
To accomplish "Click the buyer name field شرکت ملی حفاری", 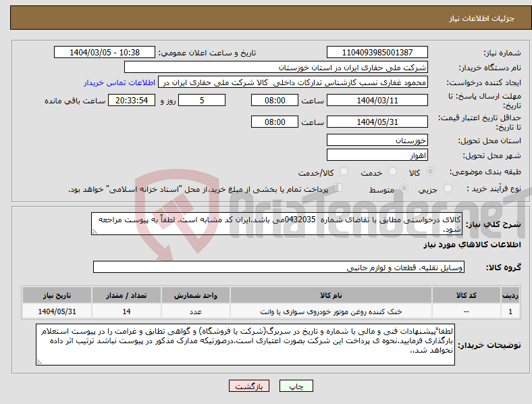I will click(276, 67).
